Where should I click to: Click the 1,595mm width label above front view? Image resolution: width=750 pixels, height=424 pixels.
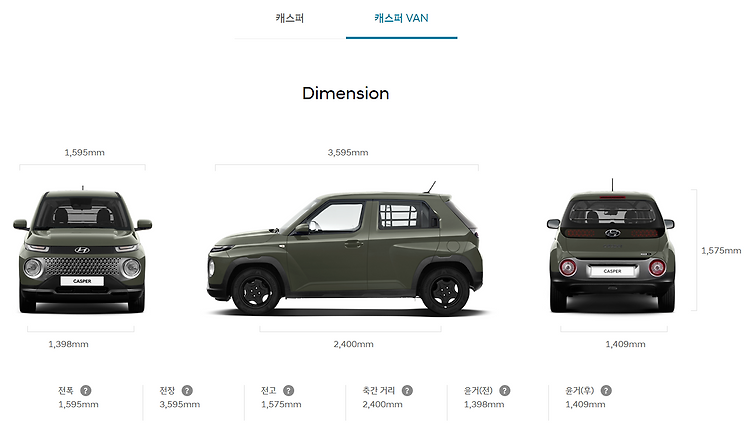point(85,153)
